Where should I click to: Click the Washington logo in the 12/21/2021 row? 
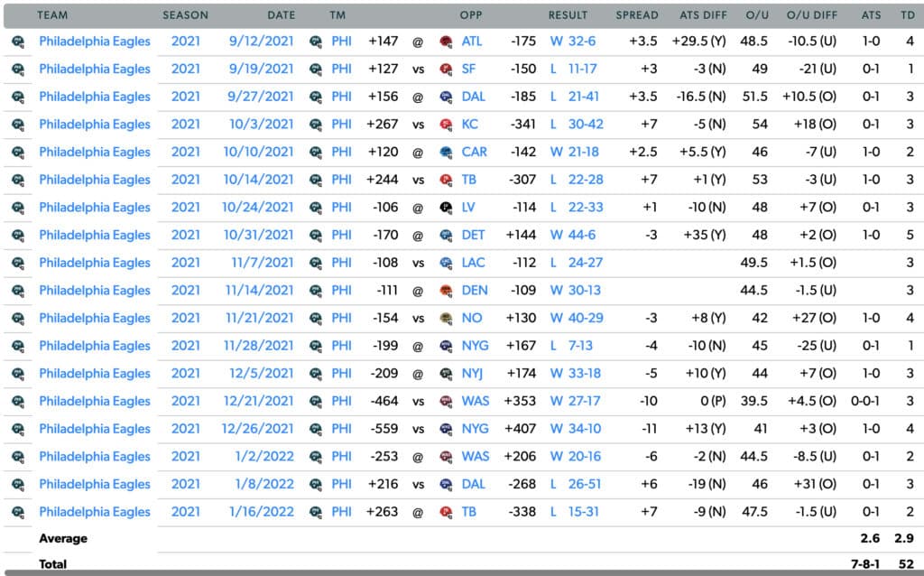pos(446,402)
